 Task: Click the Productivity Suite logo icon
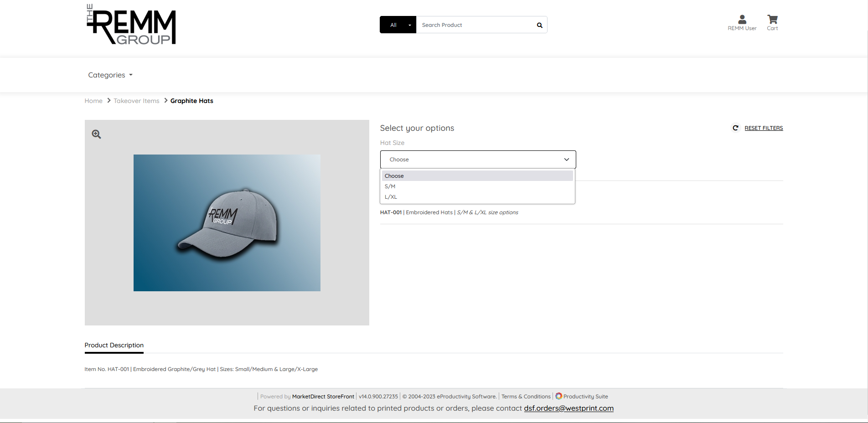[558, 396]
